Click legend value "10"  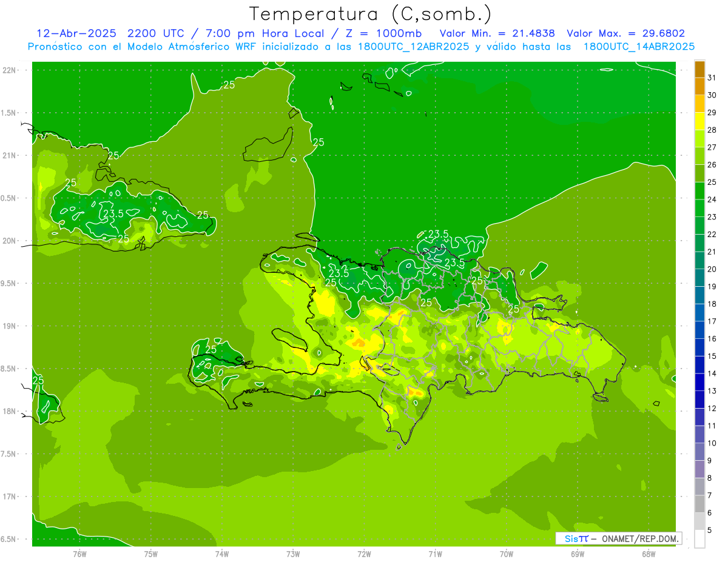(712, 443)
